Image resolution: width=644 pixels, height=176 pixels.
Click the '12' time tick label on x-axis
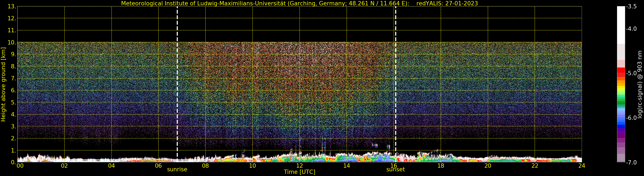pyautogui.click(x=300, y=166)
